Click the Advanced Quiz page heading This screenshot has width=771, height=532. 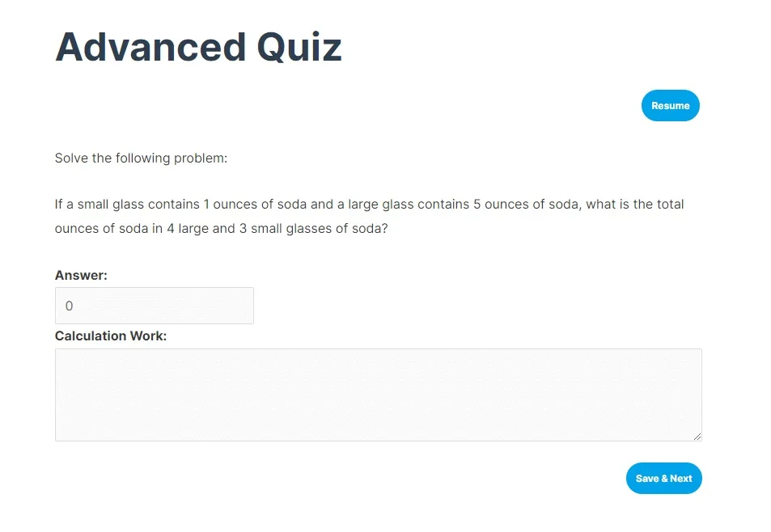click(197, 47)
